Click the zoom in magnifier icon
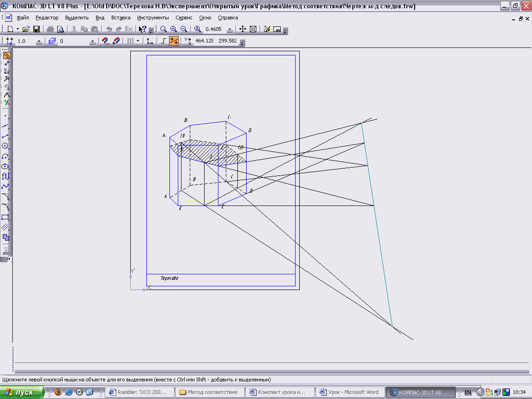The image size is (532, 399). 174,29
